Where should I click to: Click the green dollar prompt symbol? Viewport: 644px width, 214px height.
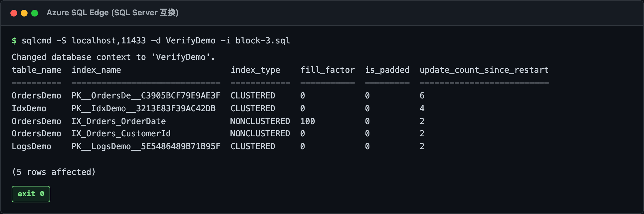coord(14,41)
